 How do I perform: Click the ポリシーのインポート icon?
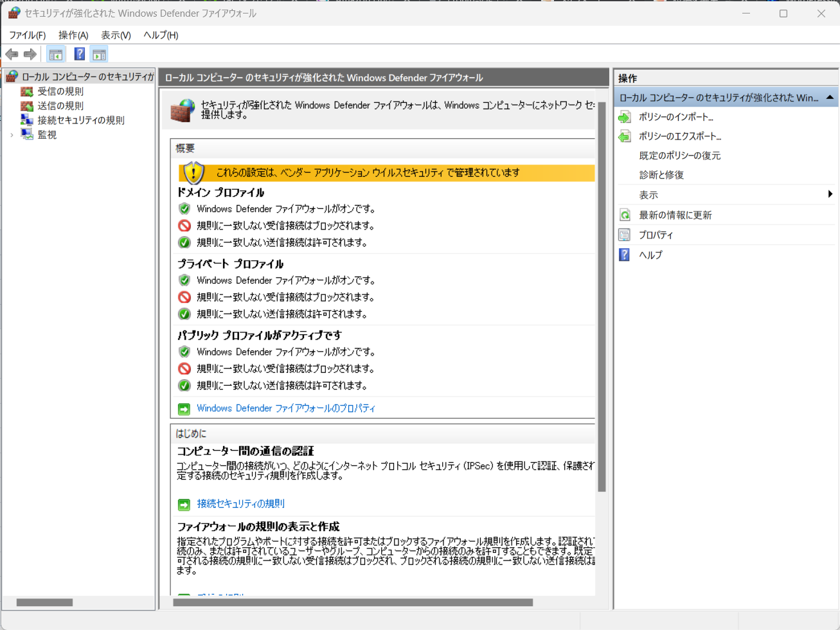[625, 117]
